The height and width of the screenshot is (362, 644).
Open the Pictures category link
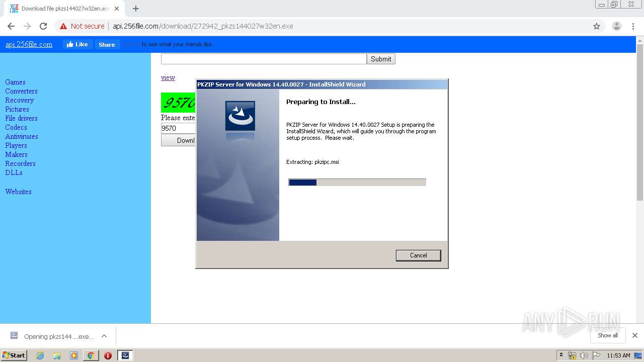tap(17, 109)
